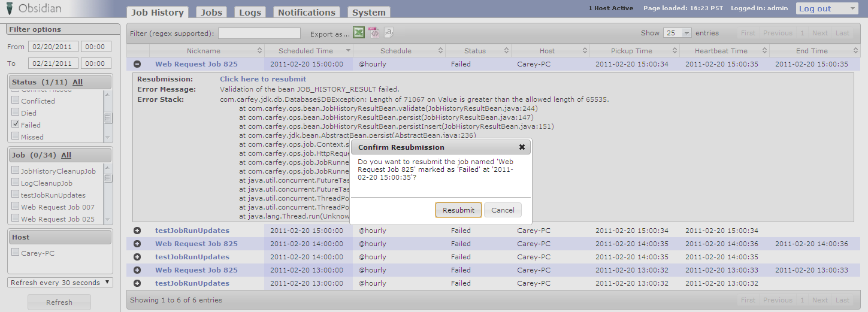Image resolution: width=868 pixels, height=312 pixels.
Task: Click the 'Click here to resubmit' link
Action: 262,79
